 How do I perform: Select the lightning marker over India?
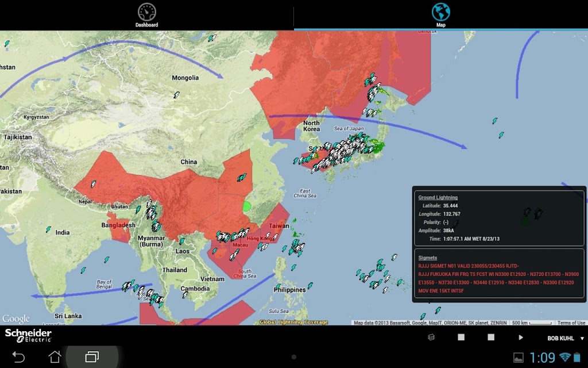click(48, 229)
